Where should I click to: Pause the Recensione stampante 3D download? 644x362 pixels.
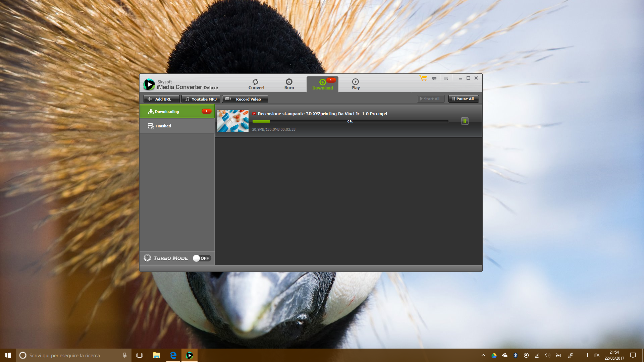click(465, 121)
